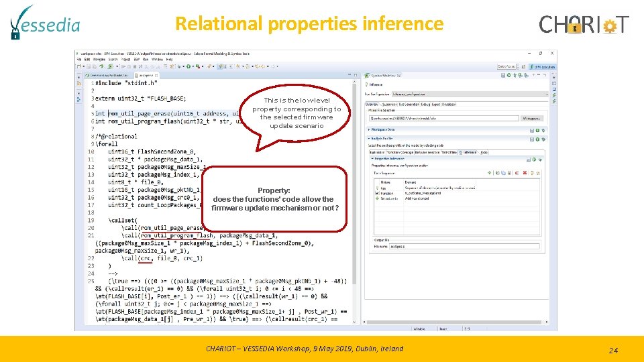The width and height of the screenshot is (644, 362).
Task: Switch to the Debug tab
Action: 425,105
